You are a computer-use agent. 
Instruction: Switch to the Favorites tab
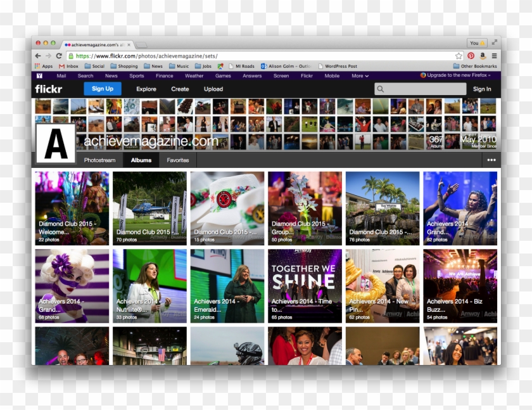click(x=178, y=160)
